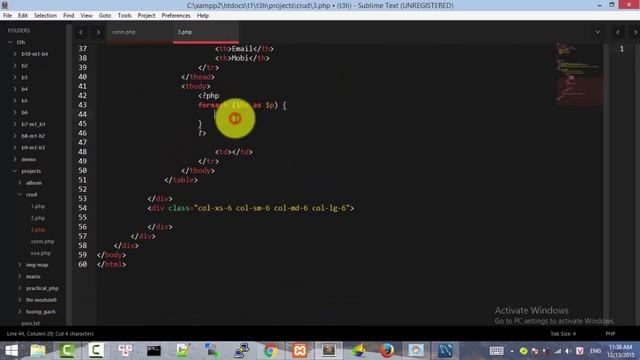Go to next tab with right arrow
The height and width of the screenshot is (360, 640).
pyautogui.click(x=98, y=32)
